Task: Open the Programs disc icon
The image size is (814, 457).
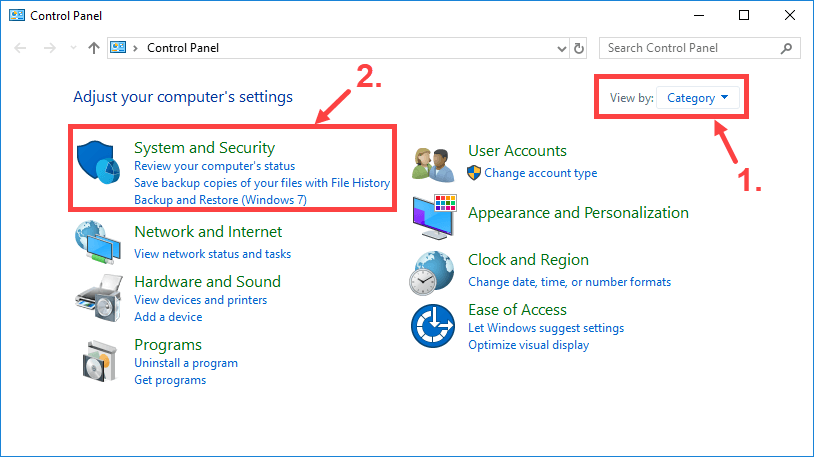Action: (x=100, y=362)
